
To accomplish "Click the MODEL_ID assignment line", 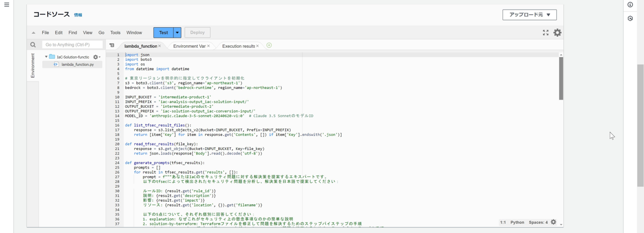I will click(x=219, y=116).
